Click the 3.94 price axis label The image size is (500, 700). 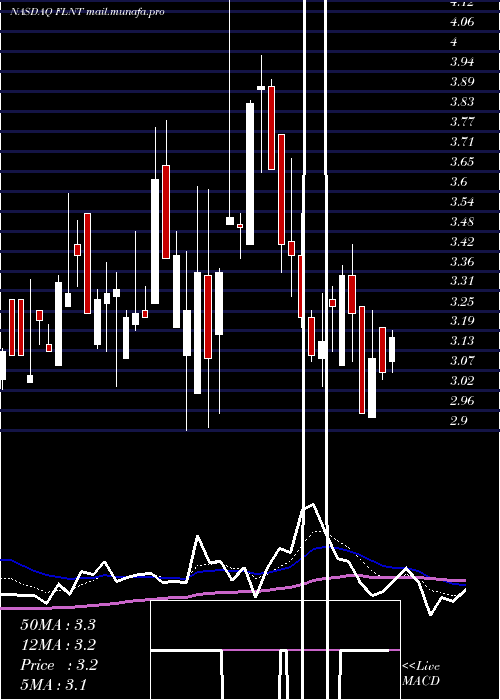tap(462, 62)
